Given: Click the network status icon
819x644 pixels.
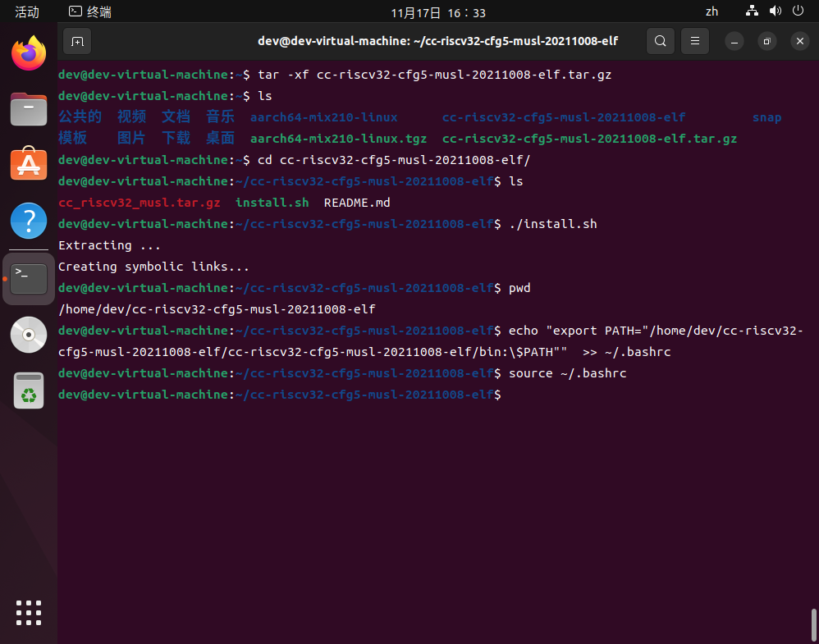Looking at the screenshot, I should coord(752,11).
